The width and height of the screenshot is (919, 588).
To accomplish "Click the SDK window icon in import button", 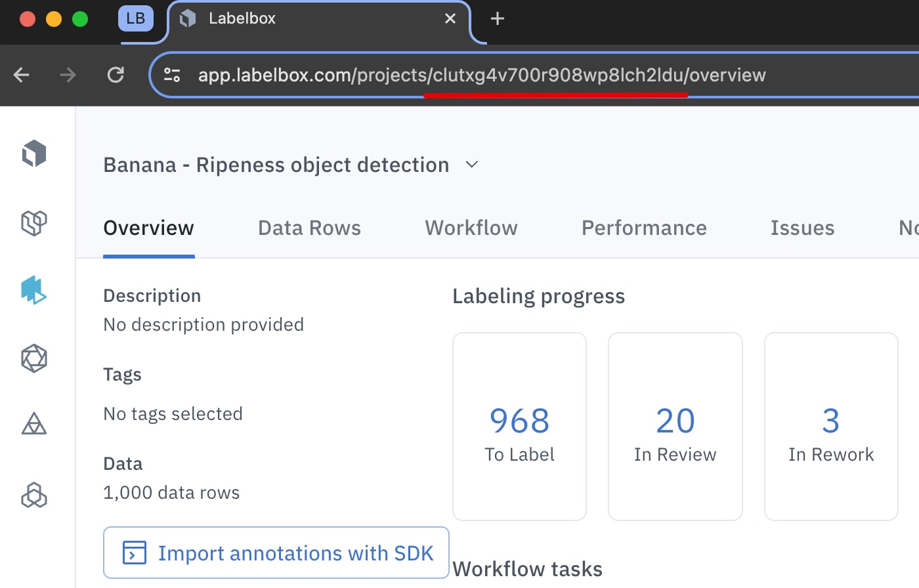I will click(135, 553).
